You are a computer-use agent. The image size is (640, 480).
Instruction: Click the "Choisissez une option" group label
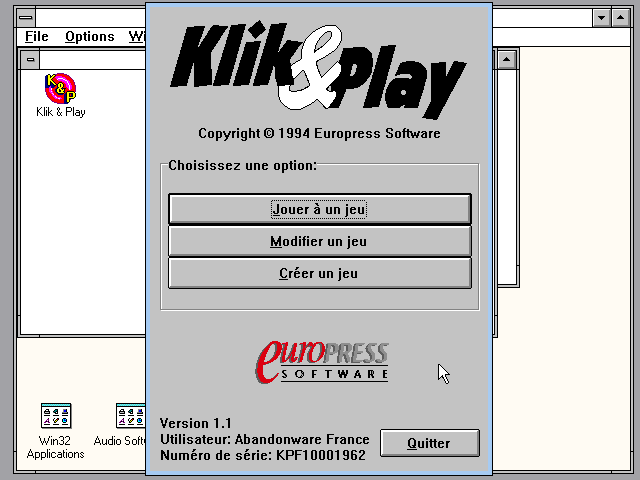coord(242,165)
